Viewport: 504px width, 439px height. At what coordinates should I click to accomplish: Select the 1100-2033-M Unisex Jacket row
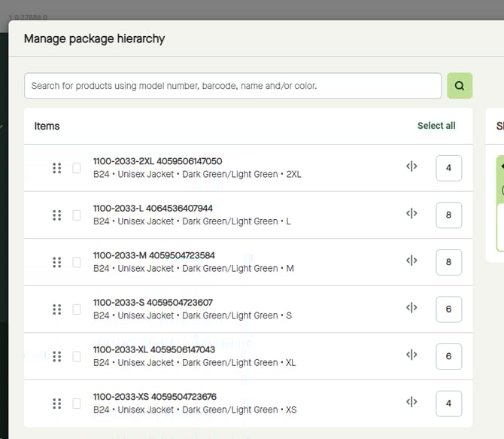(x=226, y=262)
